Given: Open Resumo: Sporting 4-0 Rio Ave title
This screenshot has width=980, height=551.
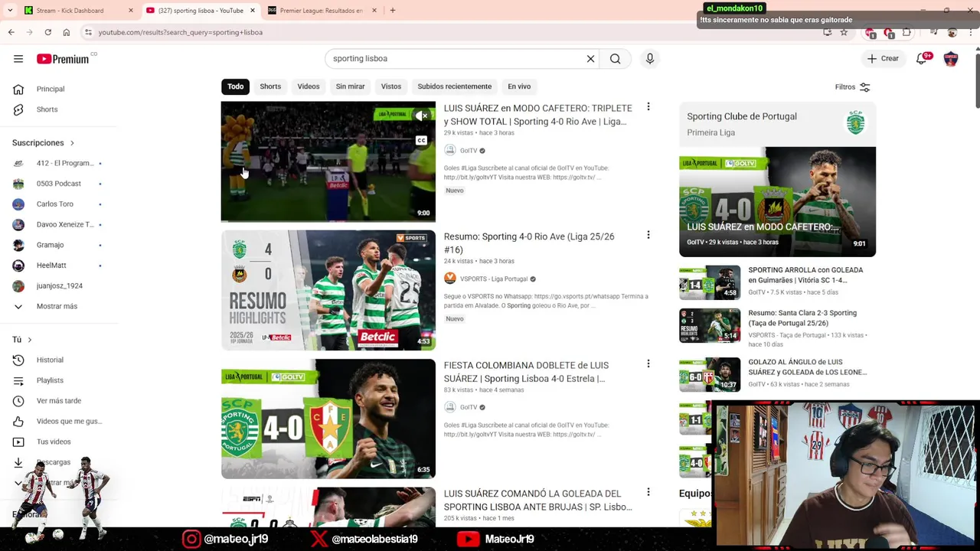Looking at the screenshot, I should pos(529,243).
